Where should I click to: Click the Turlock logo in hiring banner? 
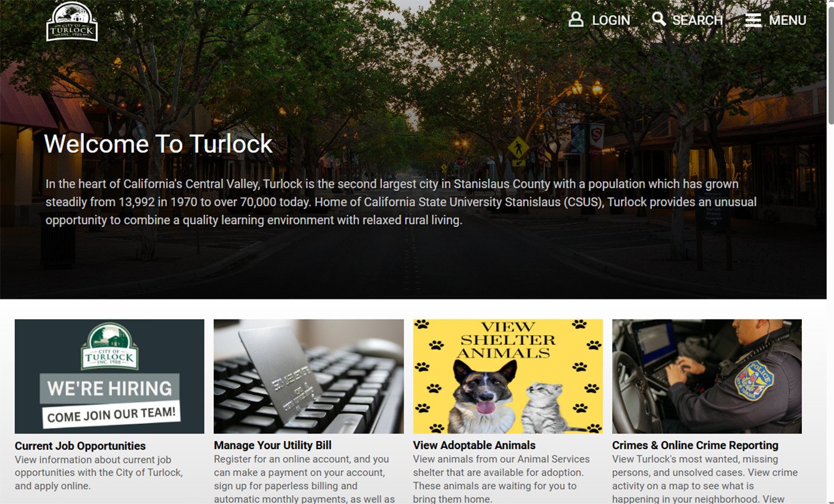[x=109, y=347]
